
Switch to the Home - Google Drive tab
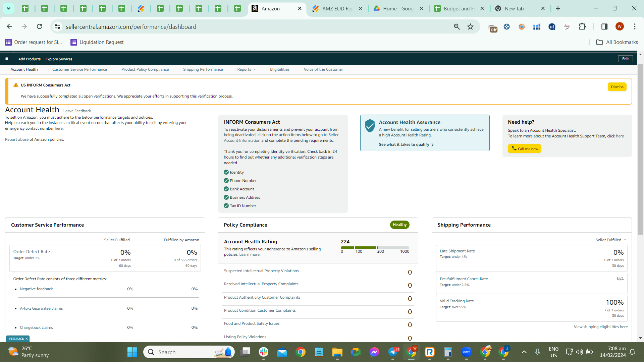coord(398,8)
